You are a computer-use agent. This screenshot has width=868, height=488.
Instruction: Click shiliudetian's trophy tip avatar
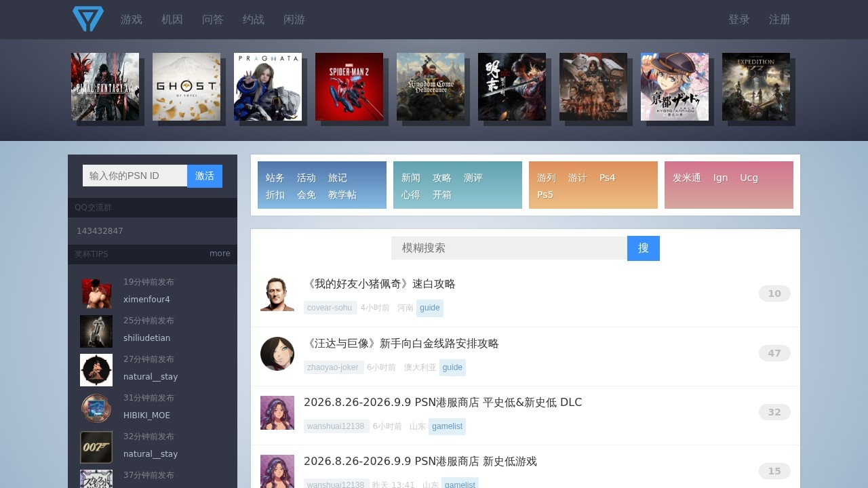[x=96, y=331]
